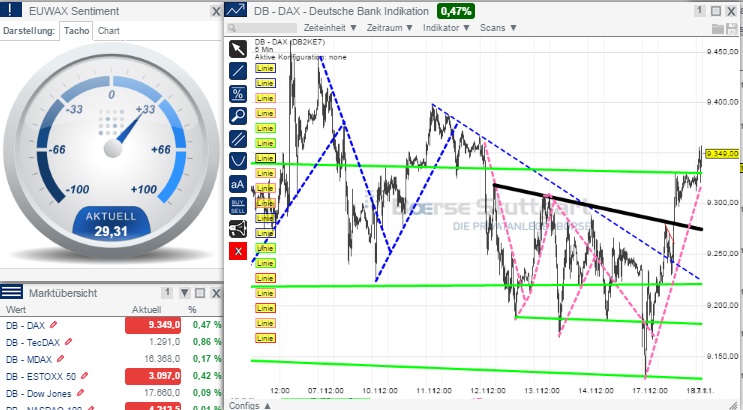Screen dimensions: 743x410
Task: Click the chart symbol search field
Action: pyautogui.click(x=262, y=28)
